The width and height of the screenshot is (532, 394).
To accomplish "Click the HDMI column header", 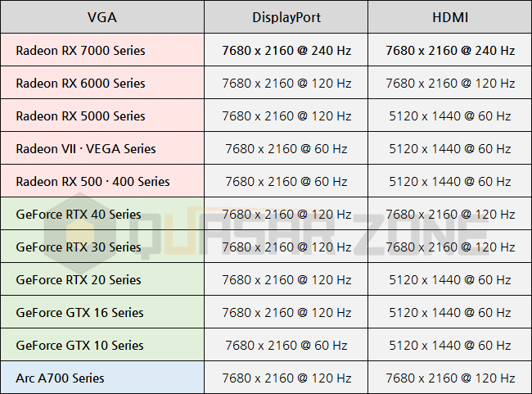I will 450,17.
